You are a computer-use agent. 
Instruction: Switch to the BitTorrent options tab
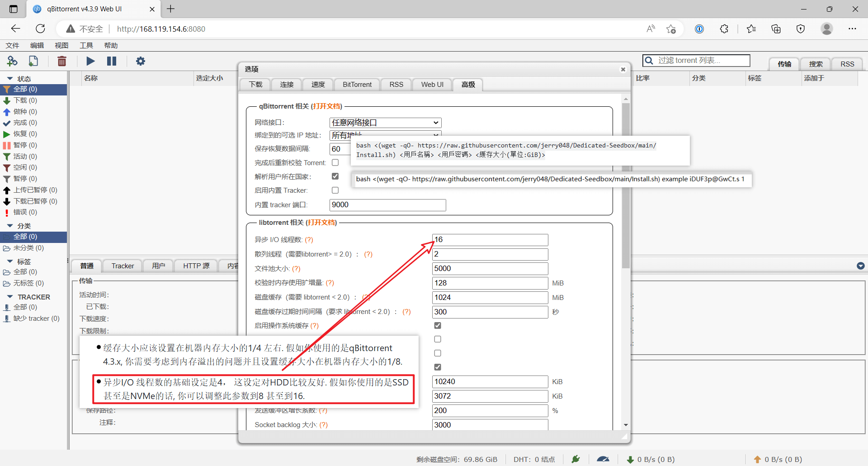point(357,85)
